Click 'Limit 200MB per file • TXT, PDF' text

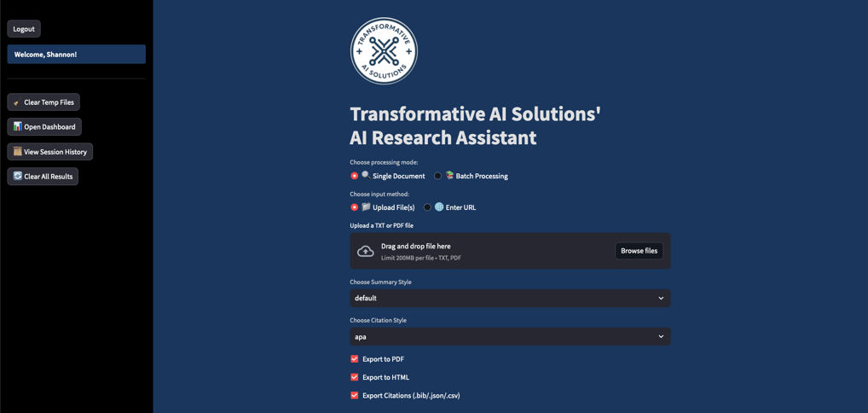pyautogui.click(x=421, y=259)
